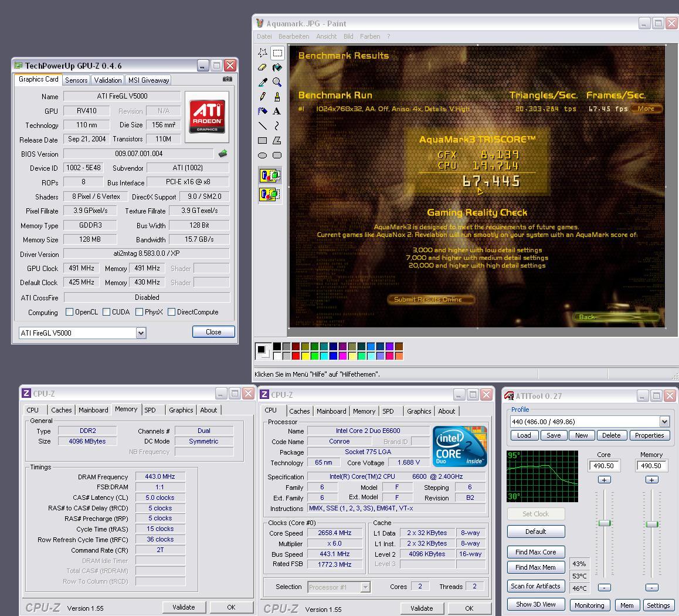This screenshot has width=679, height=616.
Task: Pick the bright green swatch in Paint palette
Action: point(314,356)
